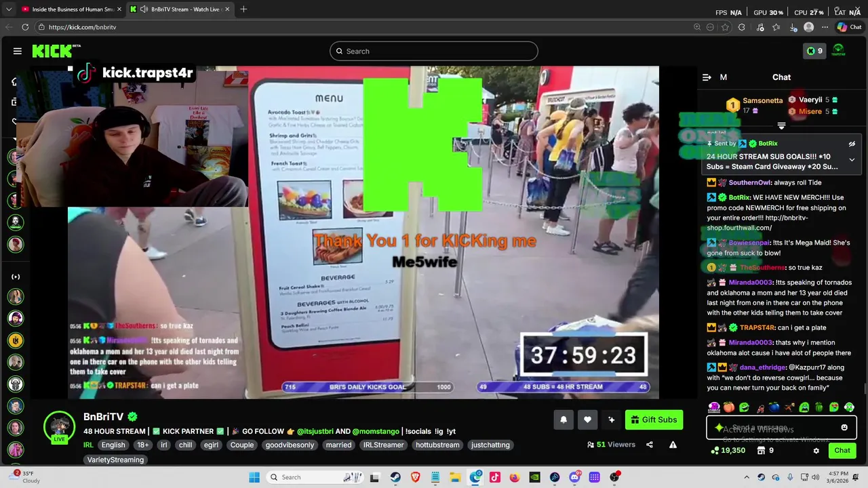Open the tab search dropdown arrow
The height and width of the screenshot is (488, 868).
pyautogui.click(x=9, y=9)
